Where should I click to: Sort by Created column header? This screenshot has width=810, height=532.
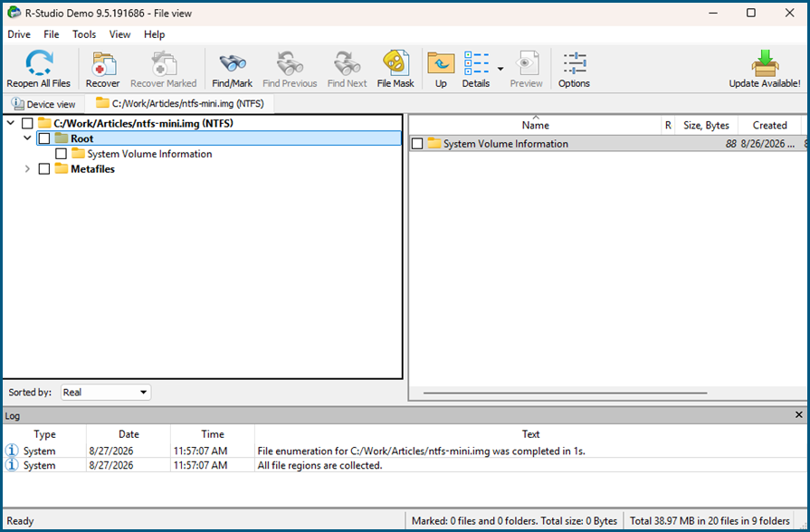click(x=769, y=125)
